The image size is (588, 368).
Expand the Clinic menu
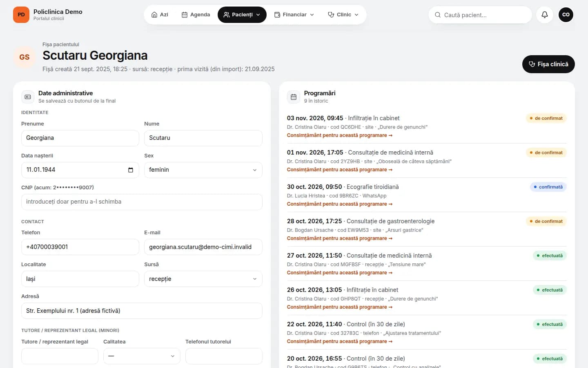343,15
